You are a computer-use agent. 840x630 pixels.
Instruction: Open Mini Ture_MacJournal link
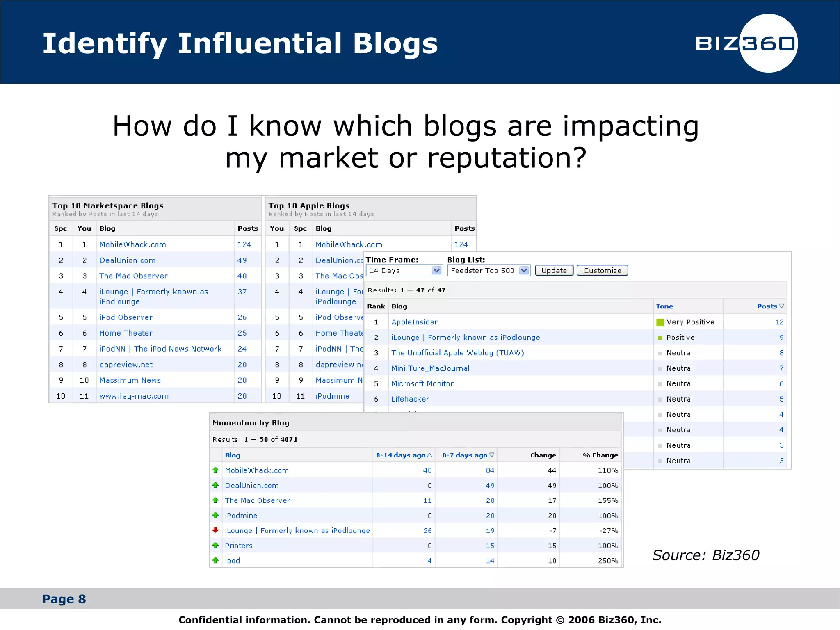point(430,368)
